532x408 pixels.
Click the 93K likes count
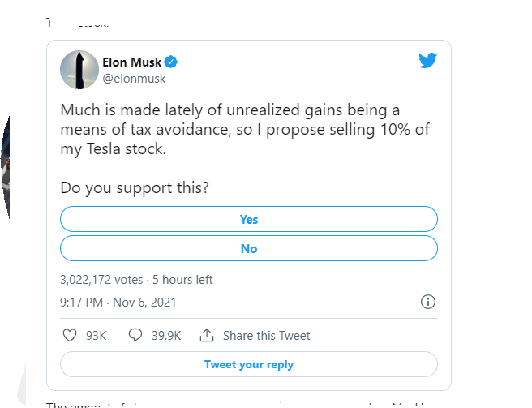[x=96, y=335]
